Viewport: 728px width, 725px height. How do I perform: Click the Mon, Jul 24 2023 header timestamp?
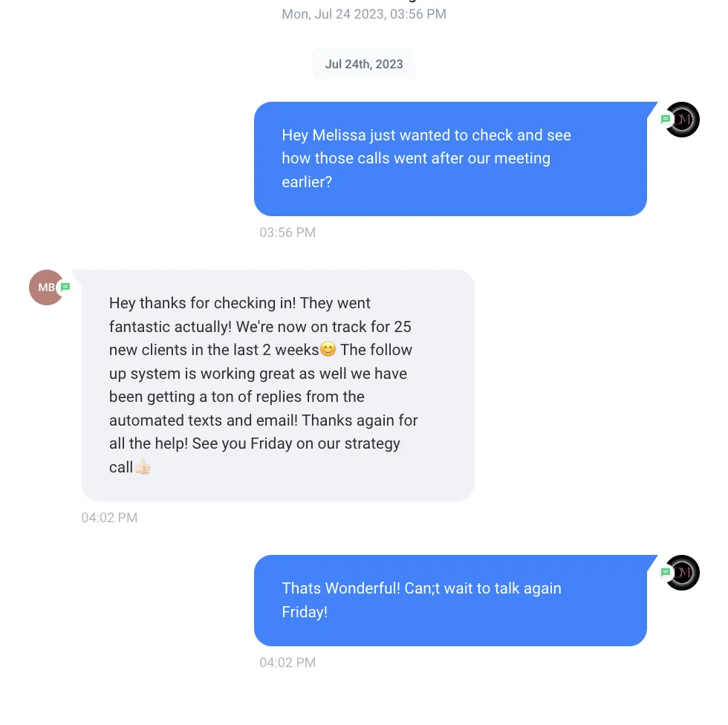(364, 14)
